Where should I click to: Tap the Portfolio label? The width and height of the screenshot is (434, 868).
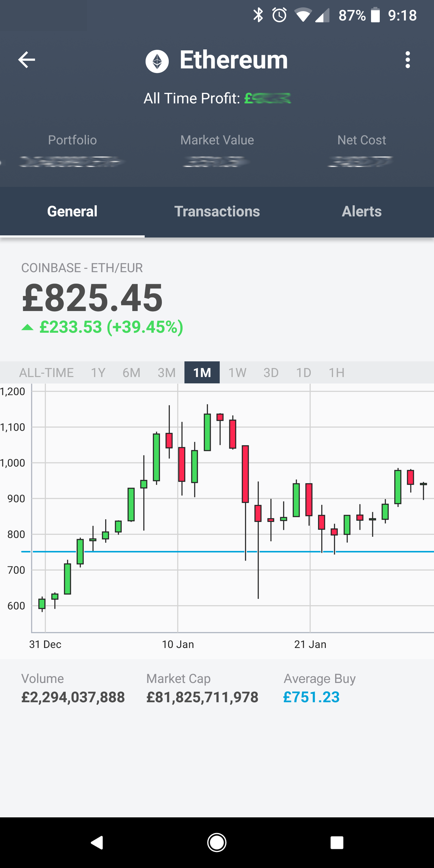(x=72, y=140)
